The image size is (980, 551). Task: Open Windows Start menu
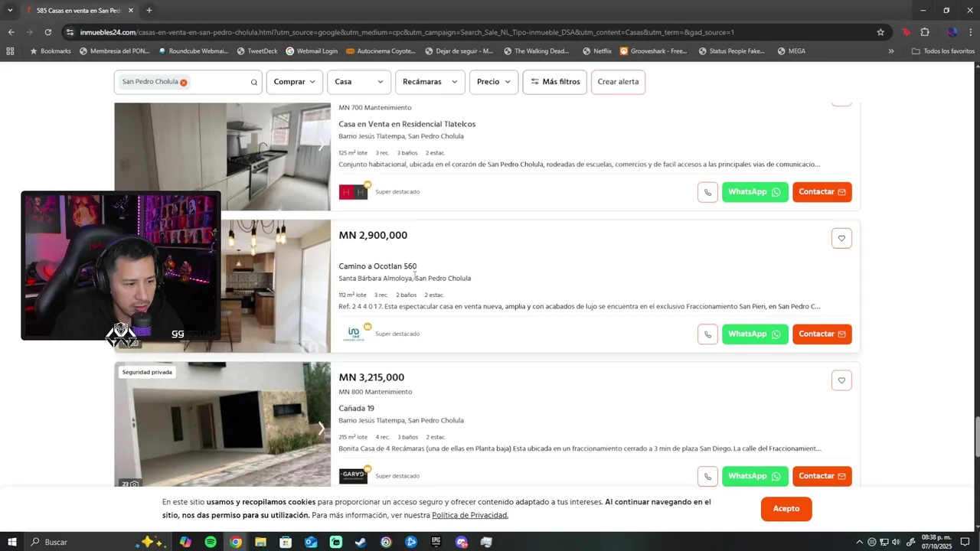[x=11, y=542]
